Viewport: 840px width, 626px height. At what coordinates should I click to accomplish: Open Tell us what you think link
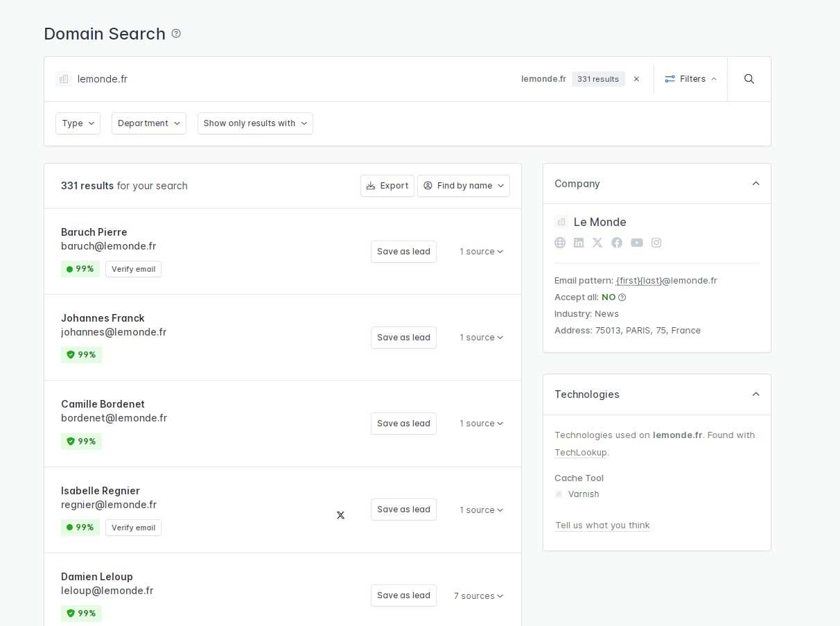pyautogui.click(x=602, y=525)
